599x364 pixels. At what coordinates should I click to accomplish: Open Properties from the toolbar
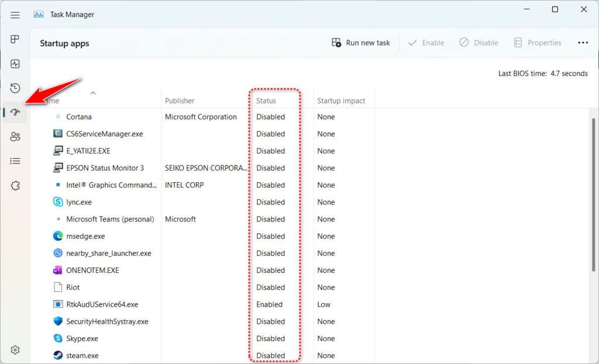point(537,43)
